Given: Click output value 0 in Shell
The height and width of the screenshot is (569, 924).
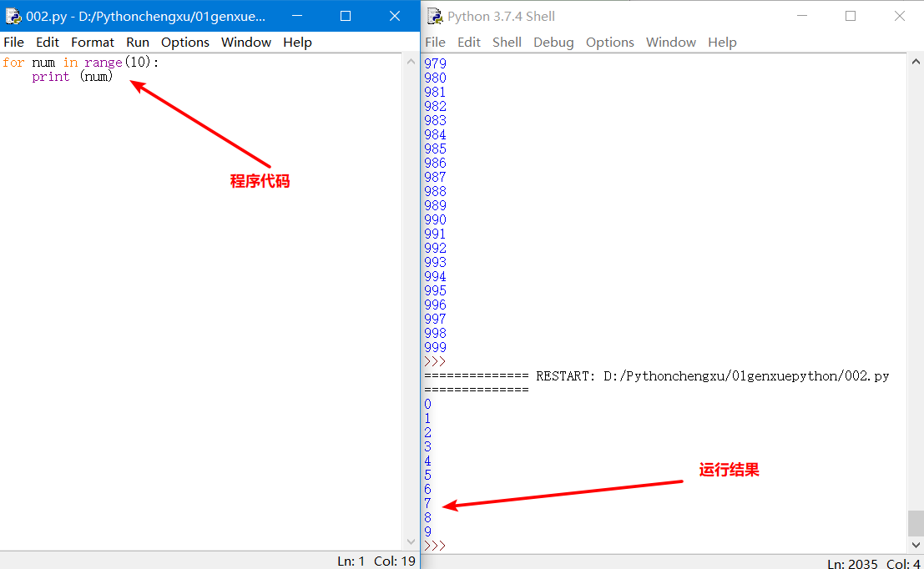Looking at the screenshot, I should (x=428, y=404).
